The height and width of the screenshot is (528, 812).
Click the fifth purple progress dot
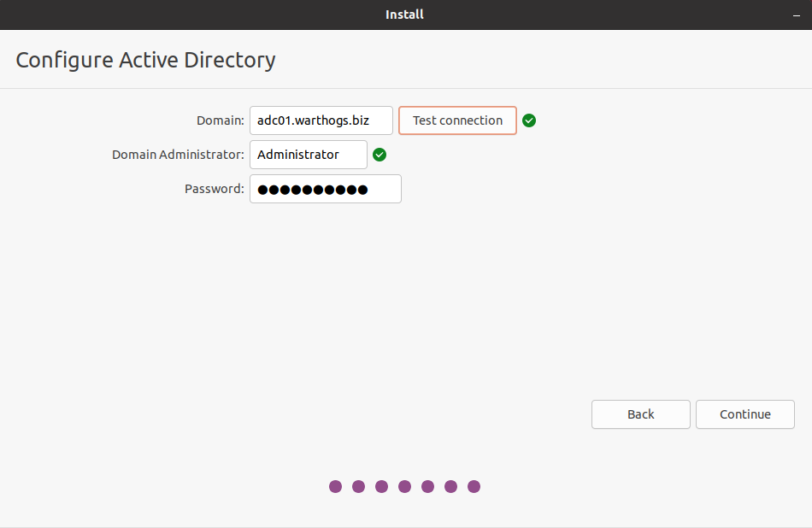[428, 487]
